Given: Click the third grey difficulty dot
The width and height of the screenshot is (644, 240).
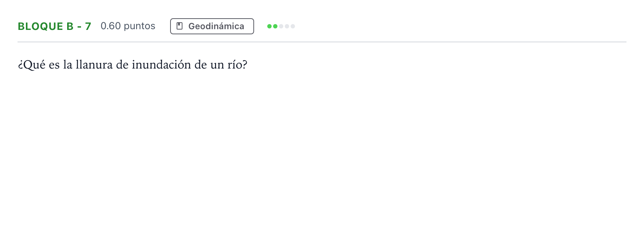Looking at the screenshot, I should pos(281,26).
